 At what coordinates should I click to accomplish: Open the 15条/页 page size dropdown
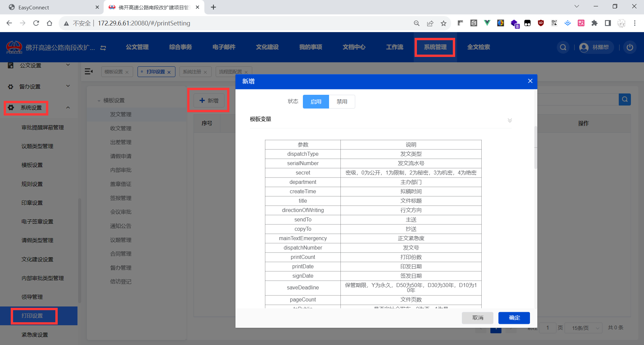584,328
